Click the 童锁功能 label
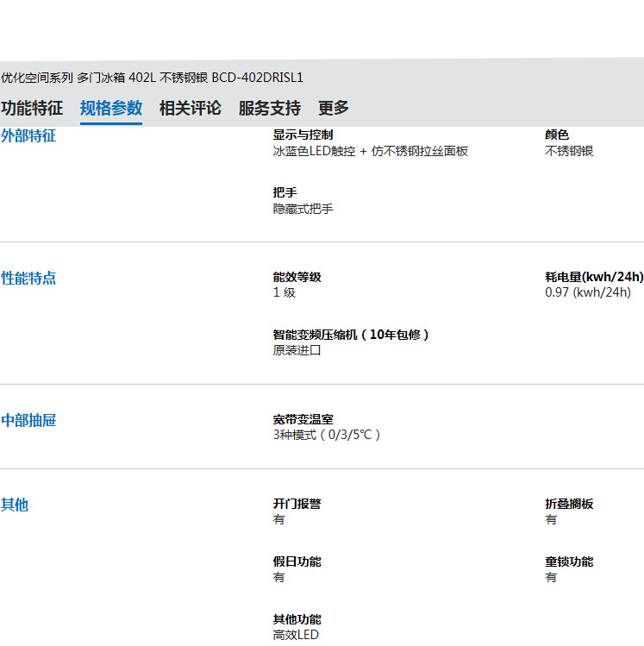The image size is (644, 646). (x=569, y=561)
